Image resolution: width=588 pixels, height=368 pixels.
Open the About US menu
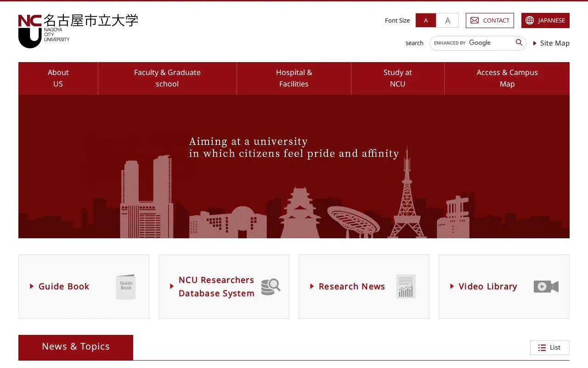58,78
